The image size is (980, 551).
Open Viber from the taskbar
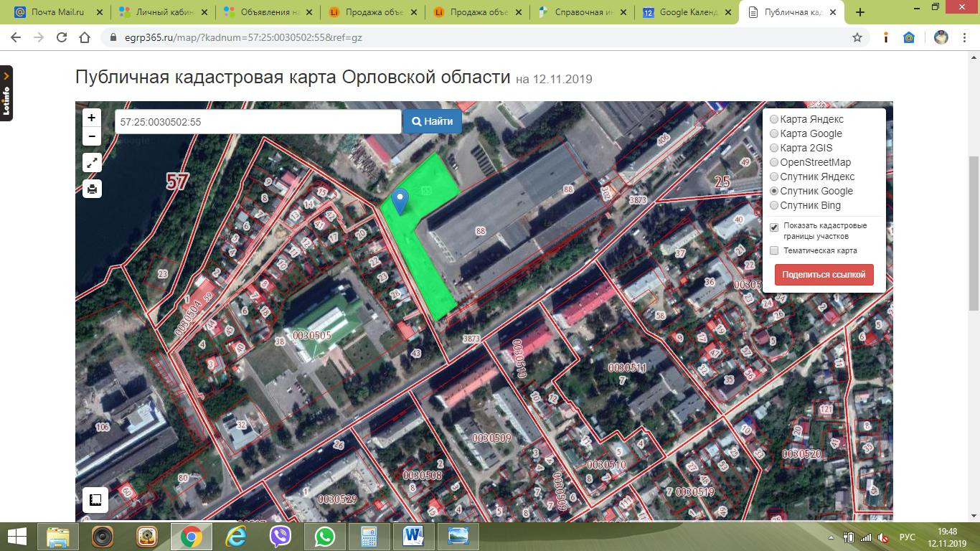281,536
